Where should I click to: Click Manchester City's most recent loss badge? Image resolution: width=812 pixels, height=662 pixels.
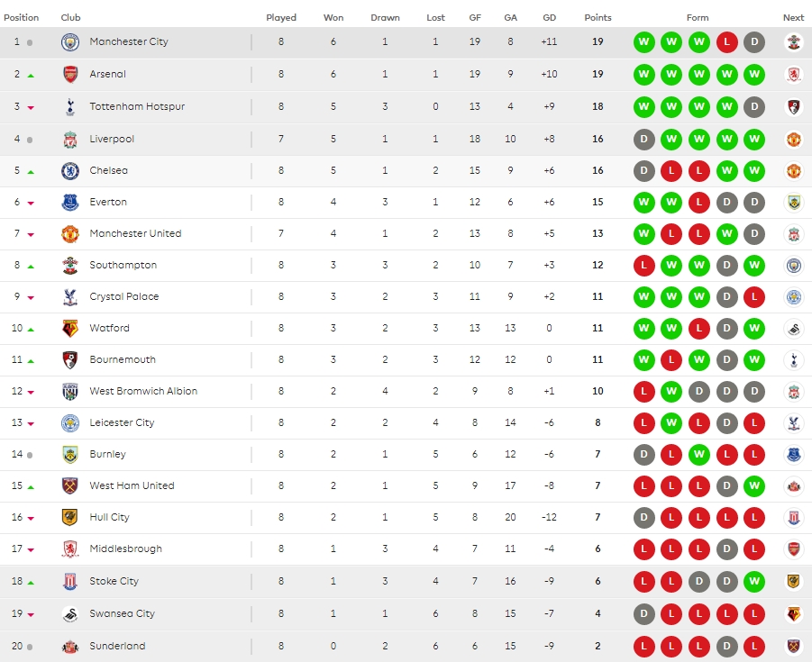[x=726, y=42]
